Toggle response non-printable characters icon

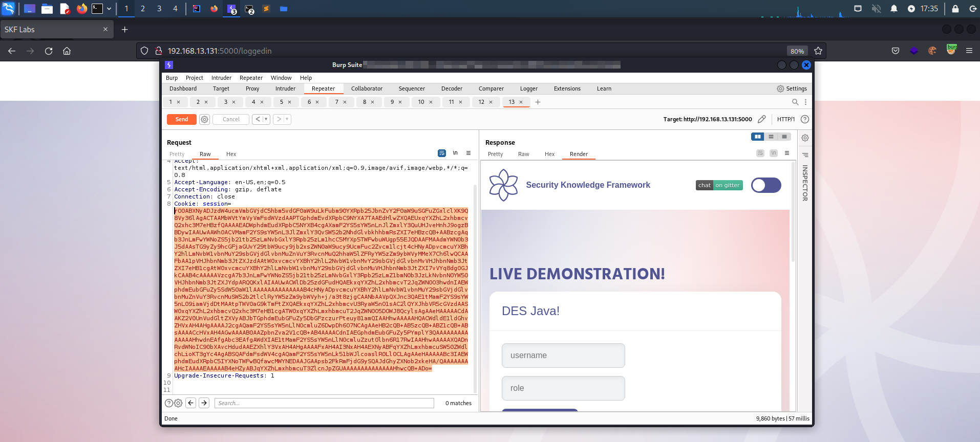click(x=774, y=153)
